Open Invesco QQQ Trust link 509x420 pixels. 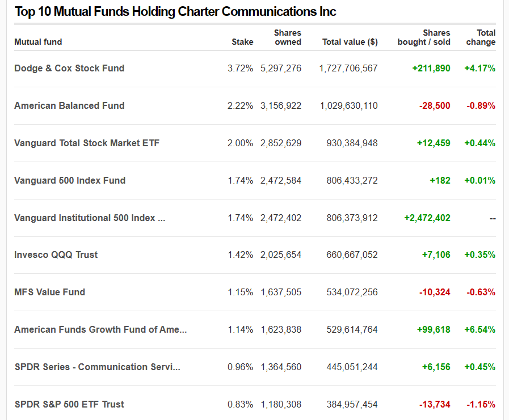click(x=56, y=255)
